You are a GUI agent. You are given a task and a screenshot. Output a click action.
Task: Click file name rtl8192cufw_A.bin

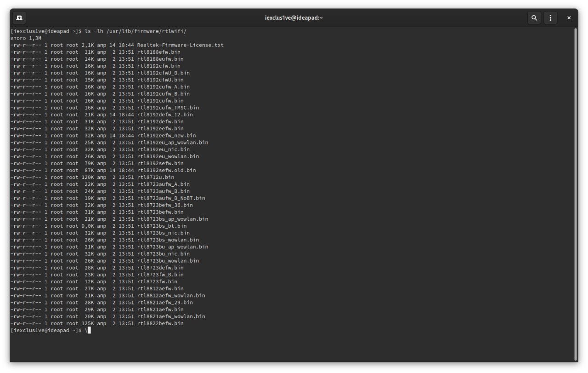coord(163,87)
